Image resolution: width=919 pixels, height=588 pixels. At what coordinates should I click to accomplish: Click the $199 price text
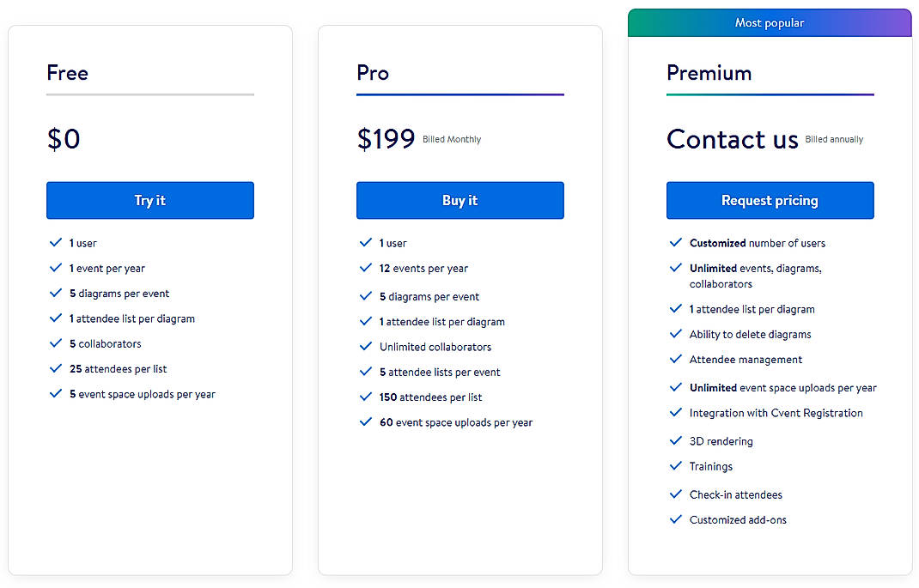click(386, 139)
